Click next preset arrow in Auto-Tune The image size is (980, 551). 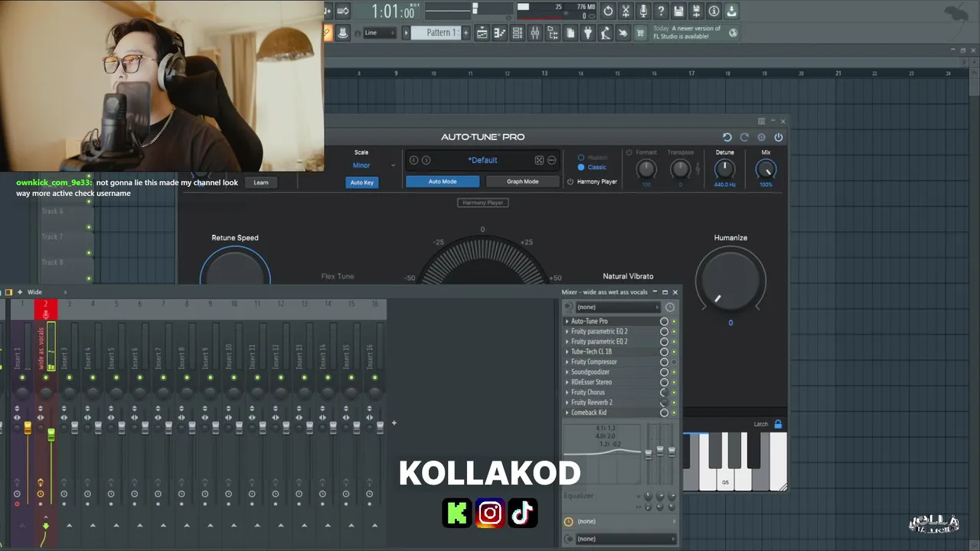426,160
